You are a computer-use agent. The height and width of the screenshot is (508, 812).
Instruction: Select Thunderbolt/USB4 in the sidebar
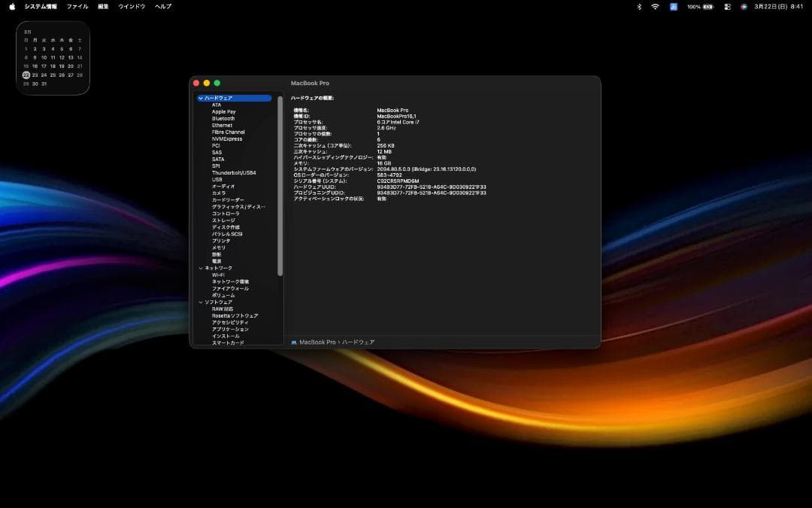click(234, 172)
